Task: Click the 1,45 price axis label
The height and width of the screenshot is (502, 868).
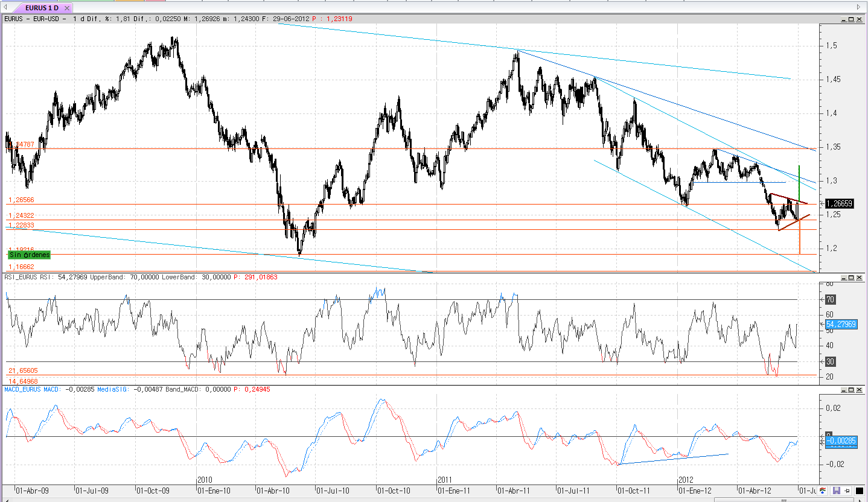Action: pyautogui.click(x=834, y=80)
